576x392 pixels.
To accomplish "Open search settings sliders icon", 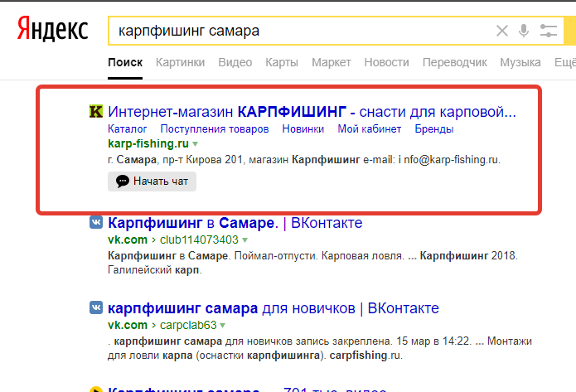I will pos(549,31).
